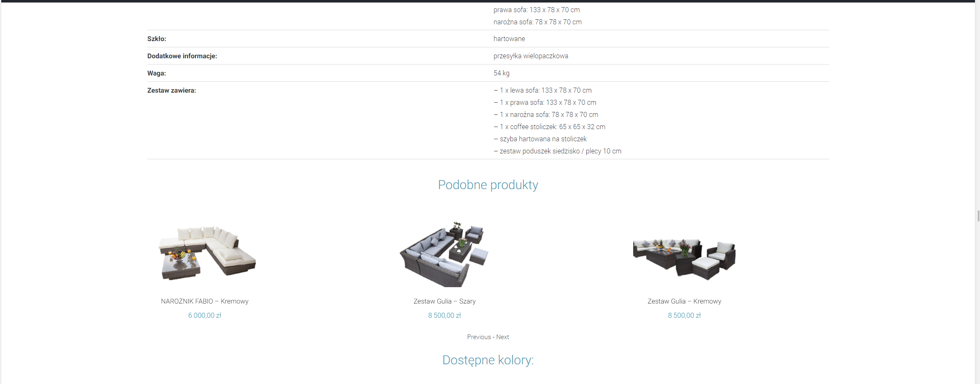Image resolution: width=980 pixels, height=384 pixels.
Task: Click the Waga: label
Action: [x=156, y=73]
